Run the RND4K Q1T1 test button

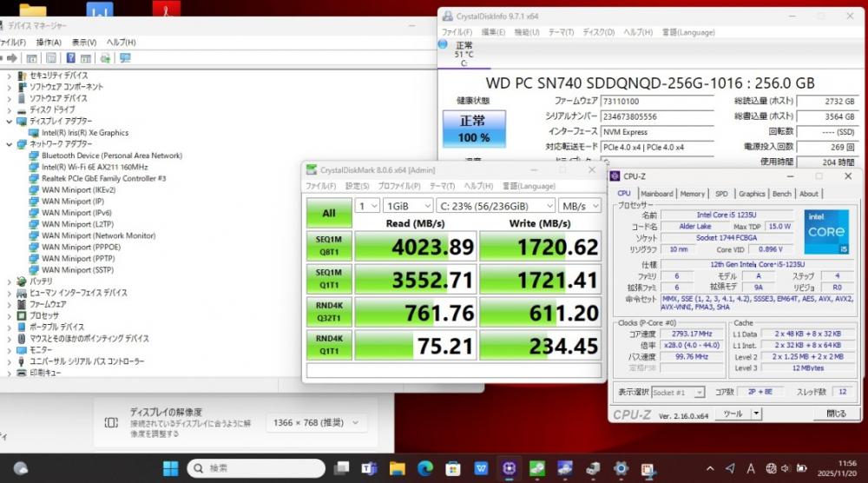click(329, 345)
